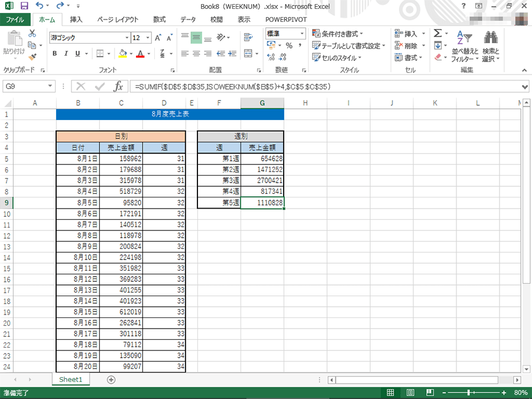Image resolution: width=532 pixels, height=399 pixels.
Task: Click the Clear eraser icon
Action: tap(438, 57)
